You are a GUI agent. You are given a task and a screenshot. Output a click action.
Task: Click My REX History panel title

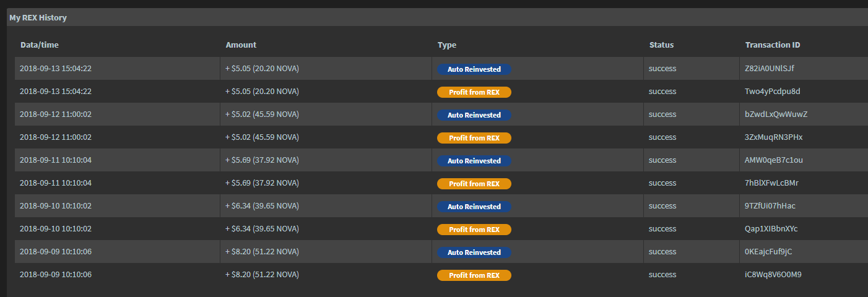pos(38,18)
